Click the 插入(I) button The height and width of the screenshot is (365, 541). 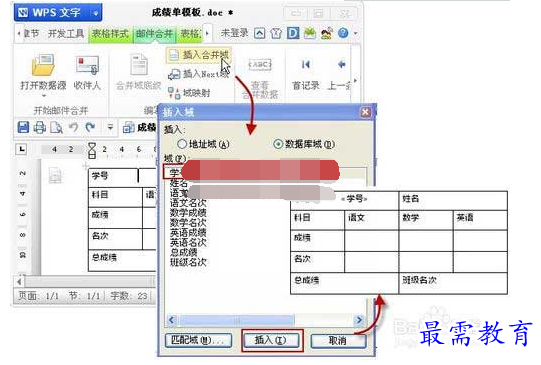(x=272, y=341)
